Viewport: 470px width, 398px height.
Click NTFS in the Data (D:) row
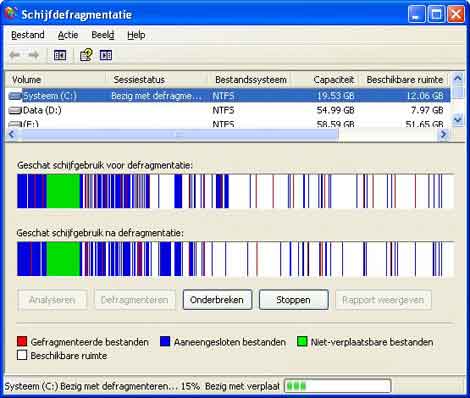coord(223,110)
